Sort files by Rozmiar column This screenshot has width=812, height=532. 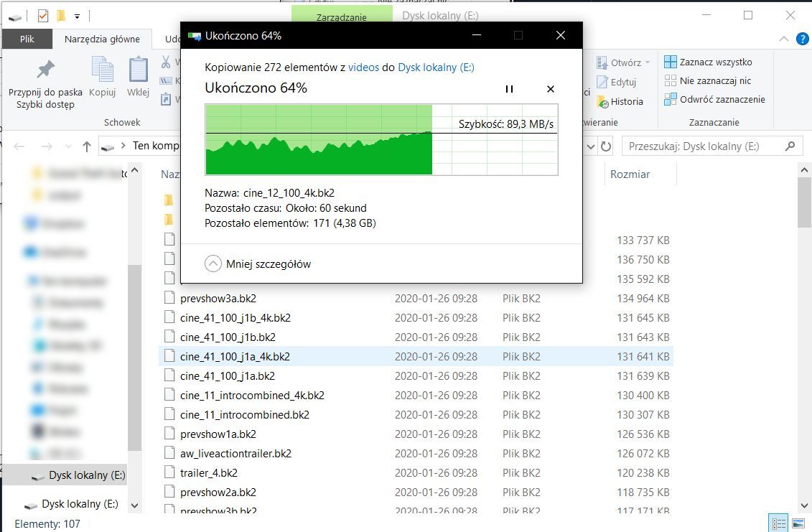pos(630,174)
